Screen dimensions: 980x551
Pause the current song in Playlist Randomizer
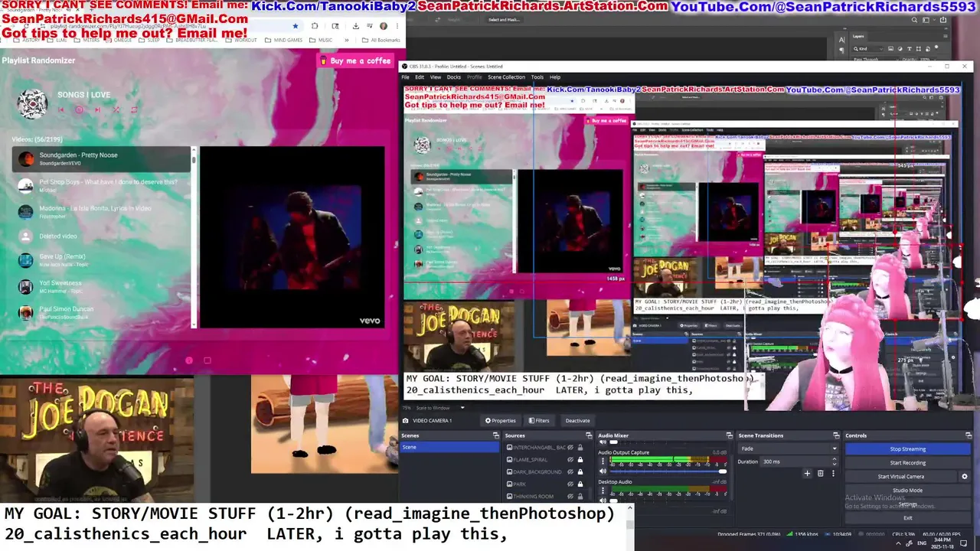(79, 109)
